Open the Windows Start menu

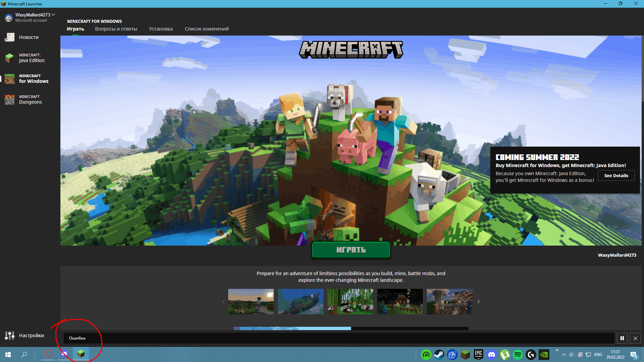click(x=8, y=354)
